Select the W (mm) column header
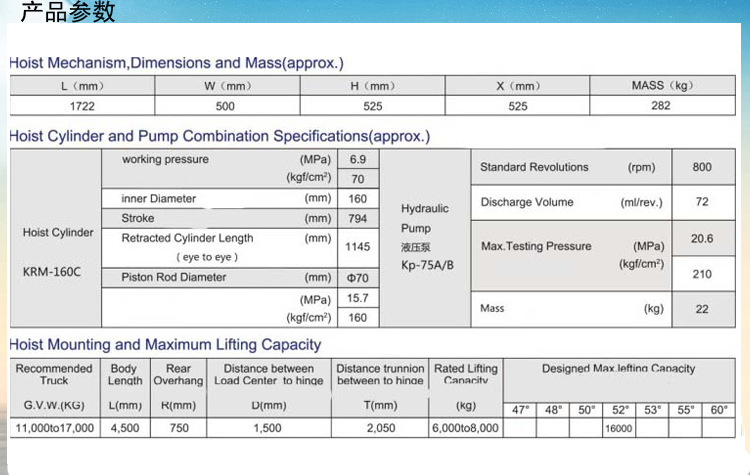750x475 pixels. 227,86
